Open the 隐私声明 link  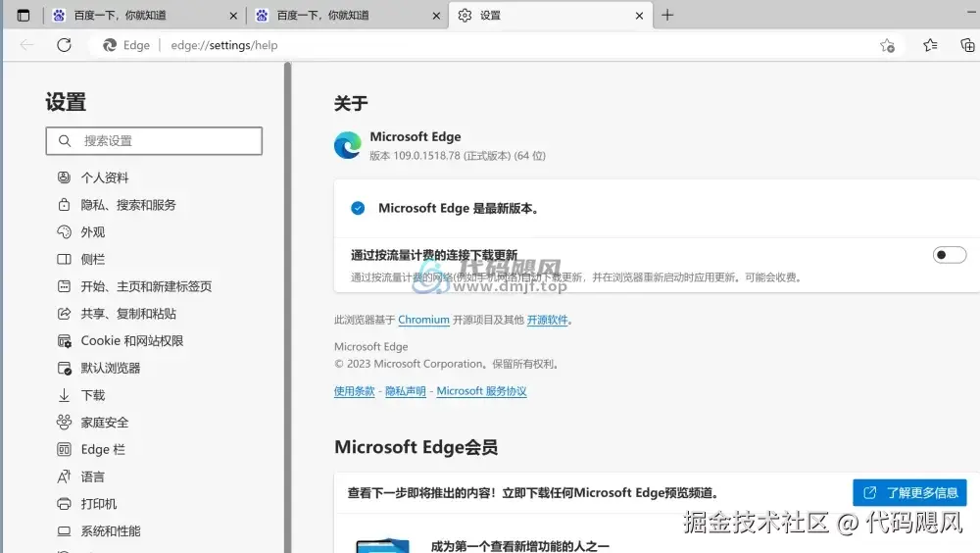tap(405, 391)
